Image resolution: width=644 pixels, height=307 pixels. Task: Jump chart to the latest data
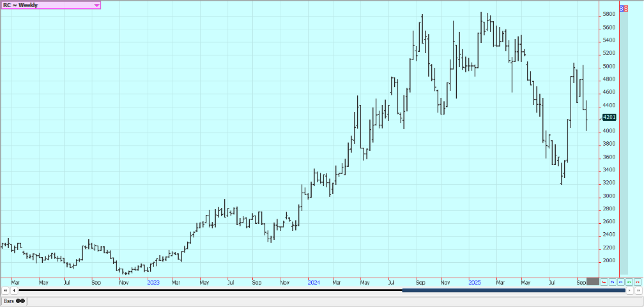tap(638, 290)
